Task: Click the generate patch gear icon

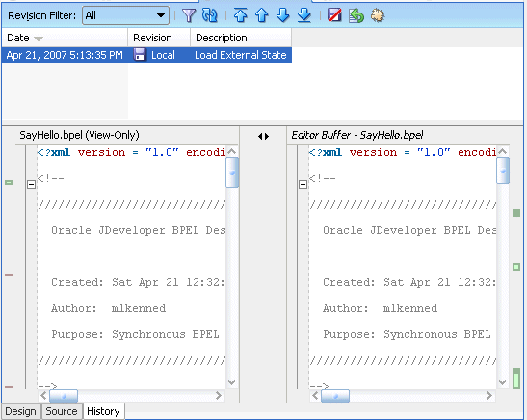Action: coord(378,15)
